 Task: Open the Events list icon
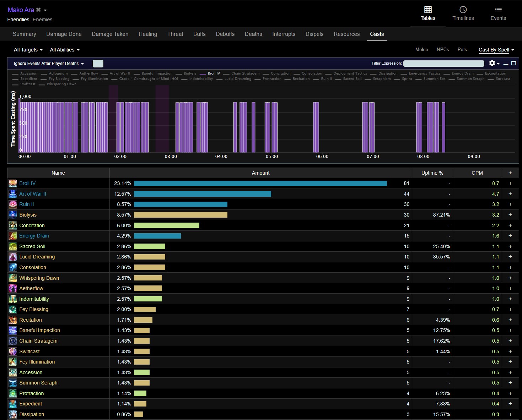click(x=498, y=10)
